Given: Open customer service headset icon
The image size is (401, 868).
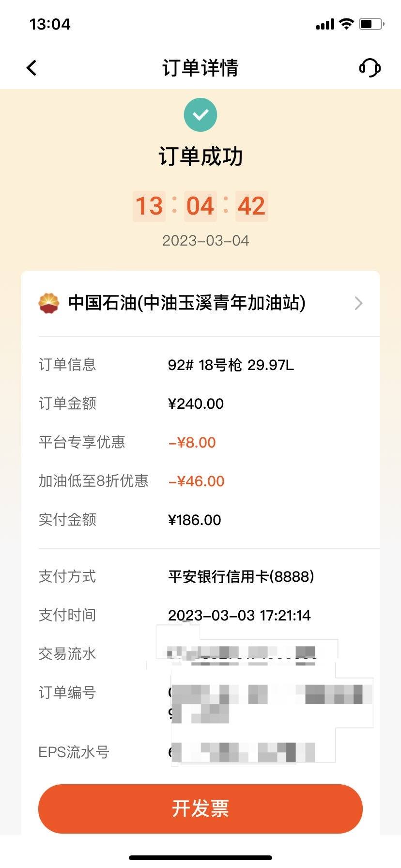Looking at the screenshot, I should 370,68.
